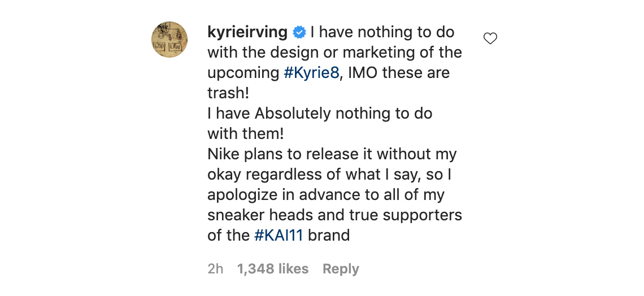View the 1,348 likes list
This screenshot has height=296, width=644.
[273, 269]
